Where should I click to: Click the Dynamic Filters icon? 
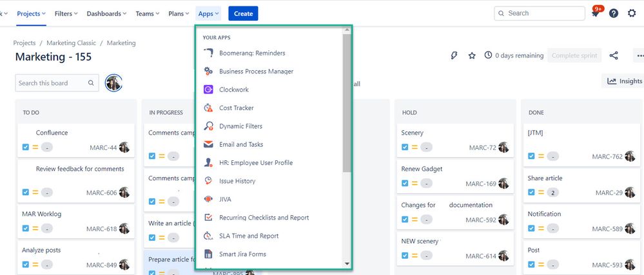[x=208, y=126]
